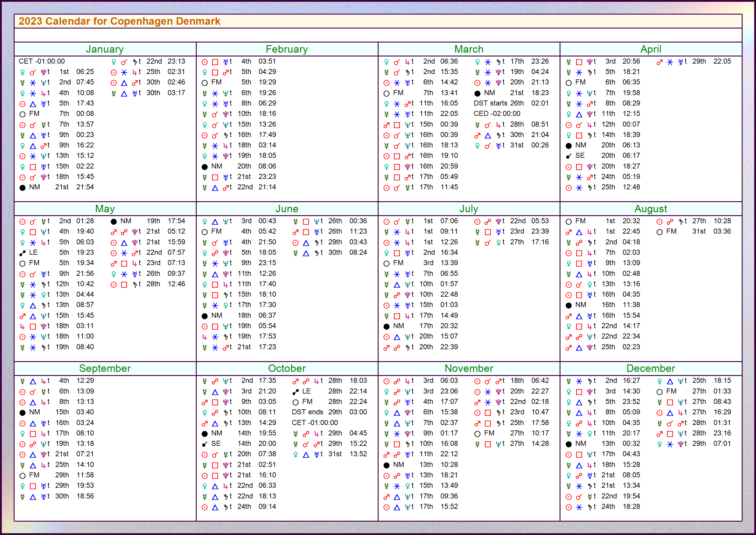Select the August New Moon icon at 11:38
This screenshot has width=756, height=535.
[568, 305]
